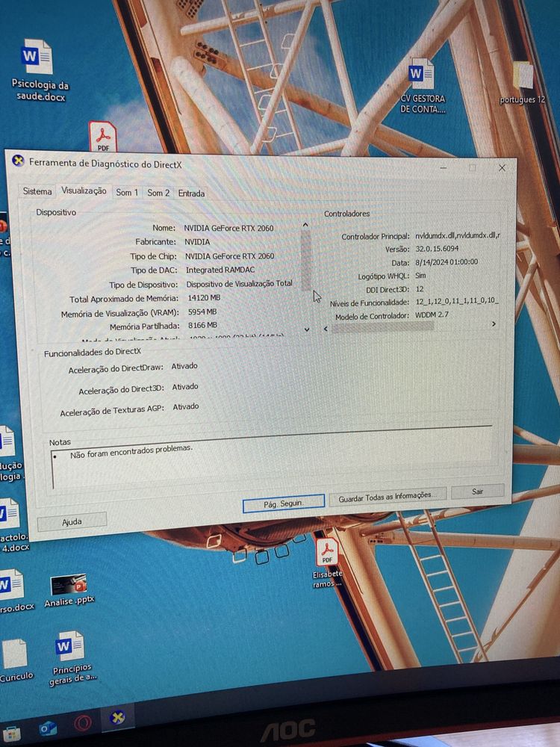Click the driver version 32.0.15.6094

[x=437, y=249]
